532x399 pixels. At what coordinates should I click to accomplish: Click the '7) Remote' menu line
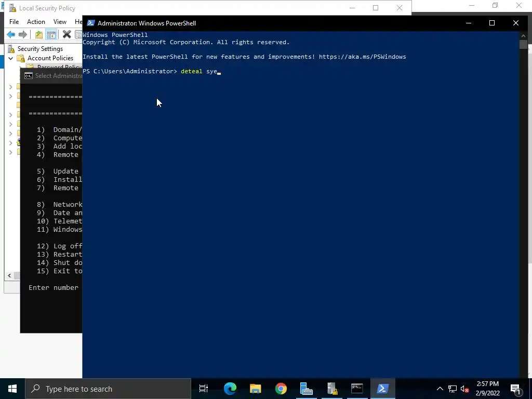coord(57,188)
